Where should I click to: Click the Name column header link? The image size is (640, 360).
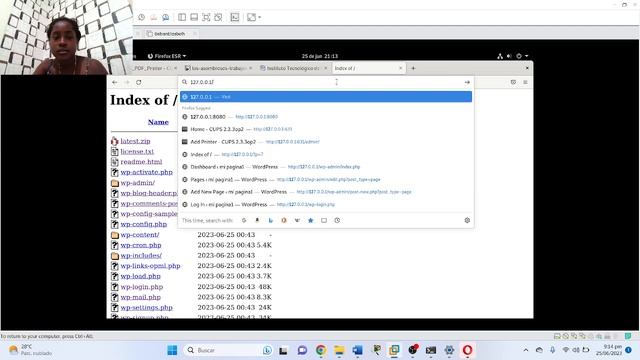158,122
